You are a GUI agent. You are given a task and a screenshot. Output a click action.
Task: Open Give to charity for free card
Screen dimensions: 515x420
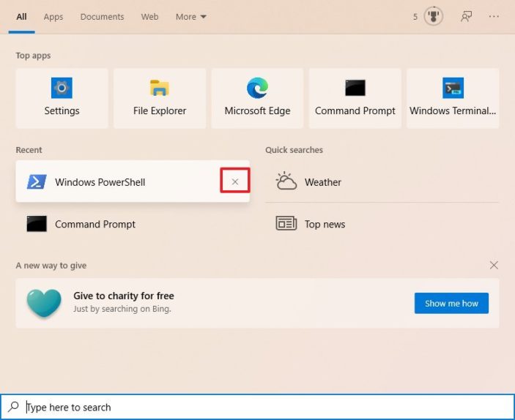point(257,303)
